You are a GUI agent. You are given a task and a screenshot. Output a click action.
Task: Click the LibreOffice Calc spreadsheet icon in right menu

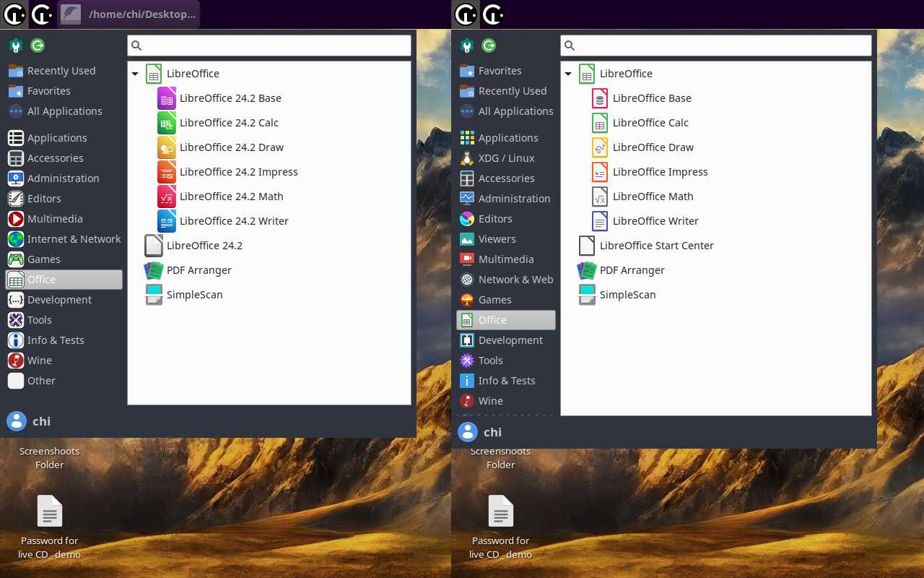coord(600,123)
